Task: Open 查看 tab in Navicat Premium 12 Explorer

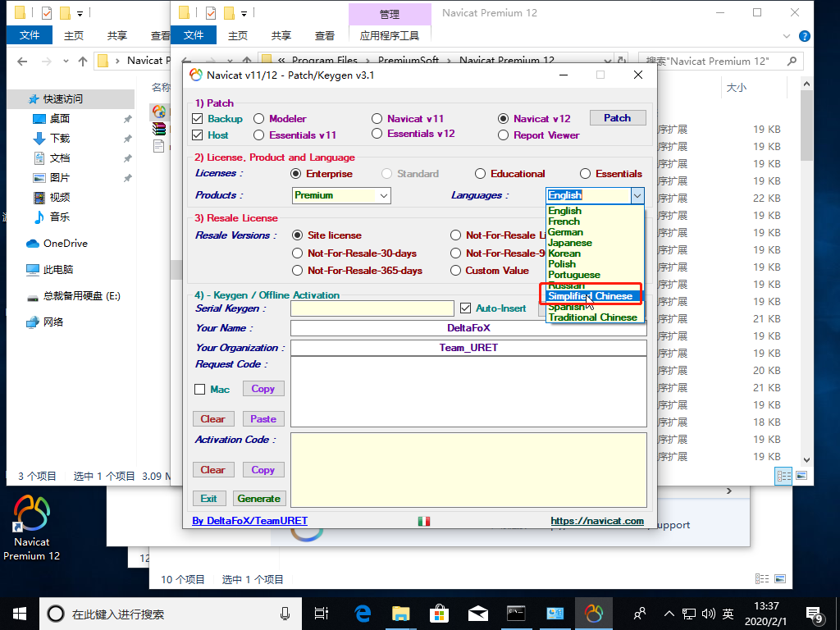Action: coord(325,35)
